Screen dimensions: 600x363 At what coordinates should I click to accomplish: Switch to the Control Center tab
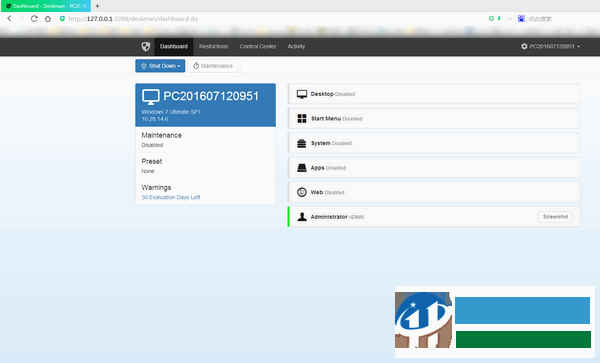coord(258,47)
